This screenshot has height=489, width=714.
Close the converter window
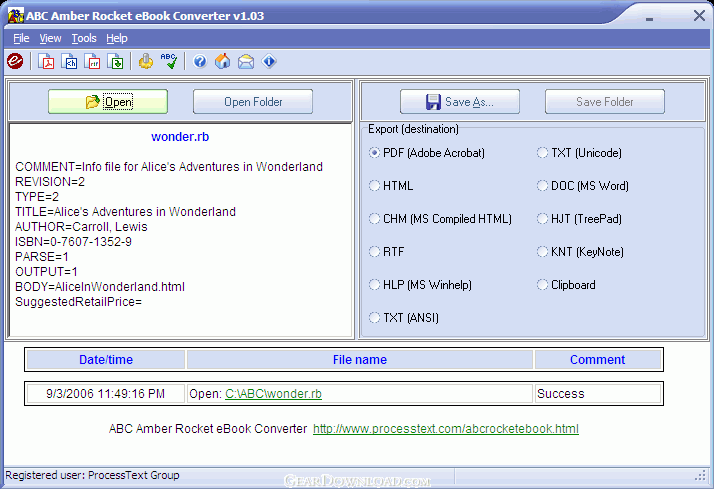click(x=699, y=15)
